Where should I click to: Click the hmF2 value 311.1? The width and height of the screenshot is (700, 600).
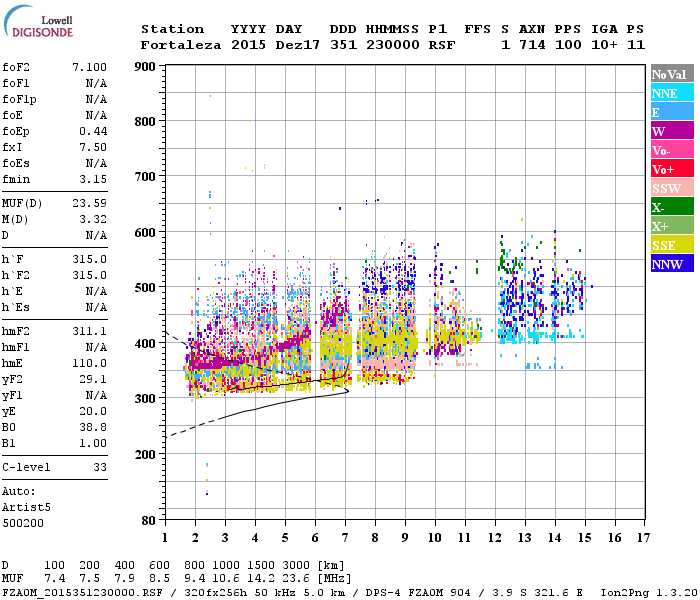(x=89, y=331)
